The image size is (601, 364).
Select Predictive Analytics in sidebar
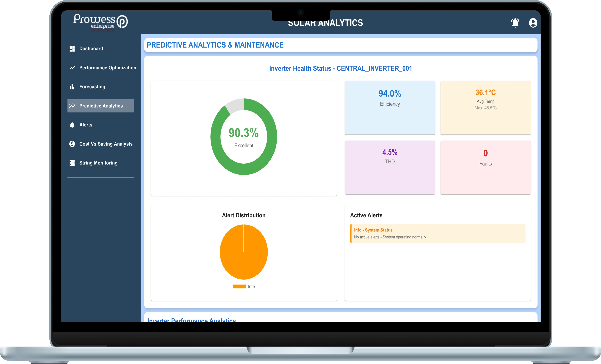pos(101,106)
